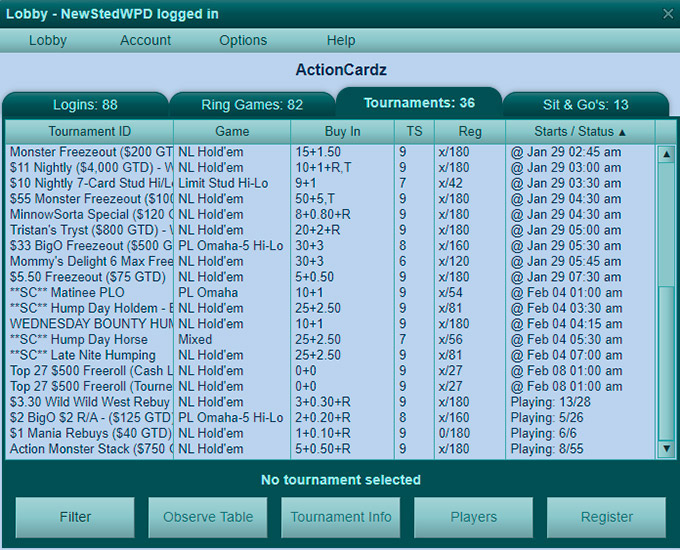Switch to the Ring Games: 82 tab
680x550 pixels.
point(252,105)
